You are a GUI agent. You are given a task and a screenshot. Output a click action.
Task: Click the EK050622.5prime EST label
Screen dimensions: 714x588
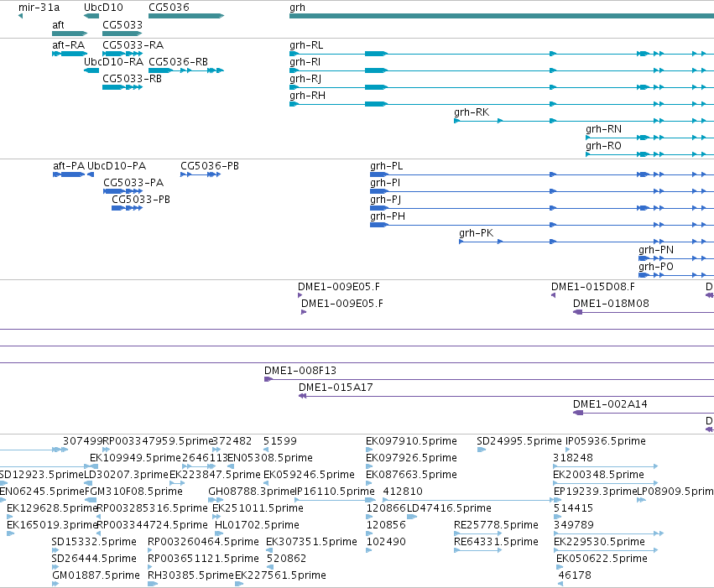click(x=602, y=559)
